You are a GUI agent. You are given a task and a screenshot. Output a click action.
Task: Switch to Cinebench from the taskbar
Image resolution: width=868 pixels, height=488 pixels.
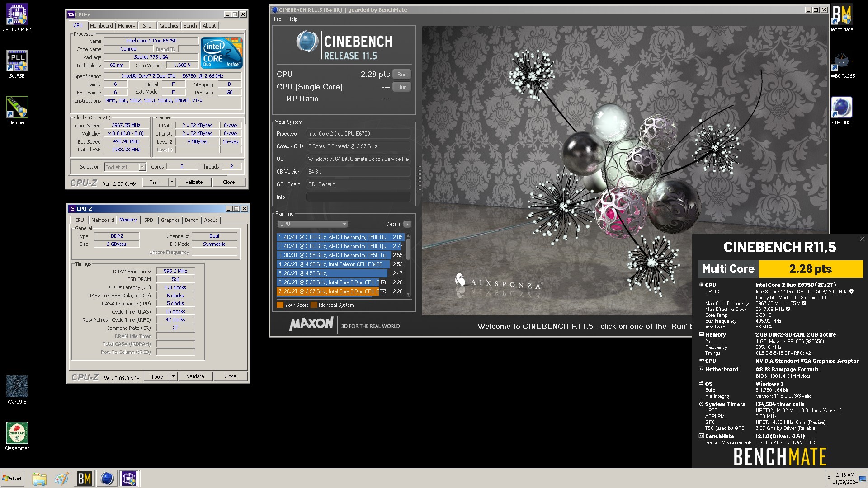(x=107, y=479)
